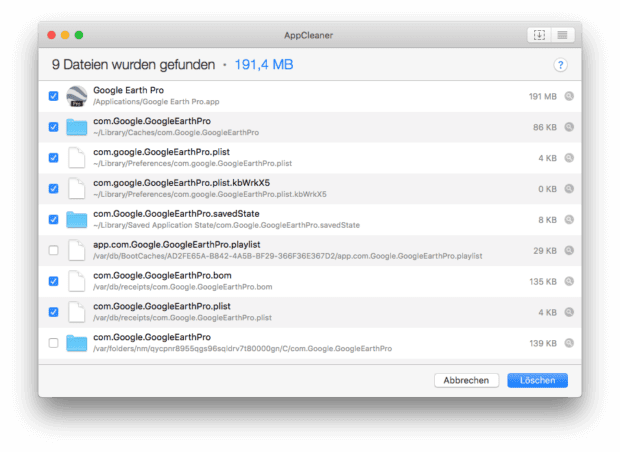Click the 191,4 MB total size label
This screenshot has width=620, height=452.
pyautogui.click(x=264, y=65)
